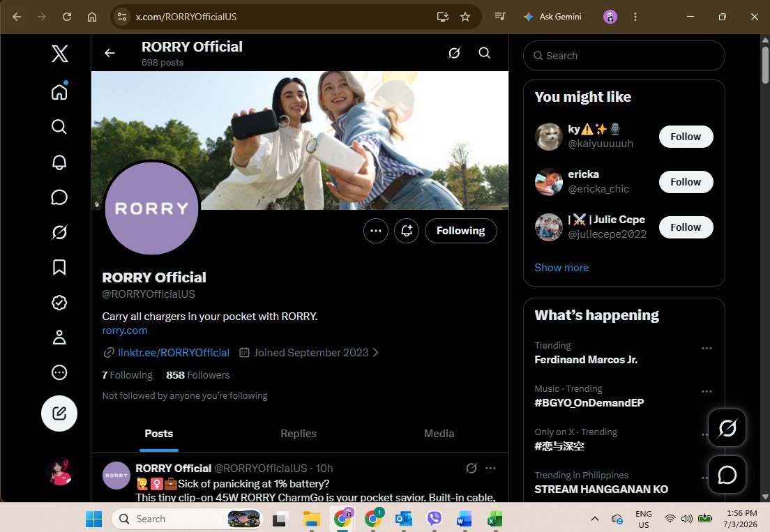Follow Julie Cepe @juliecepe2022
770x532 pixels.
pyautogui.click(x=686, y=227)
